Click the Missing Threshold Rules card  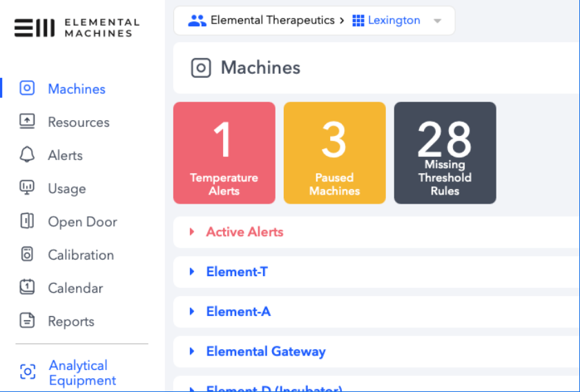[445, 153]
